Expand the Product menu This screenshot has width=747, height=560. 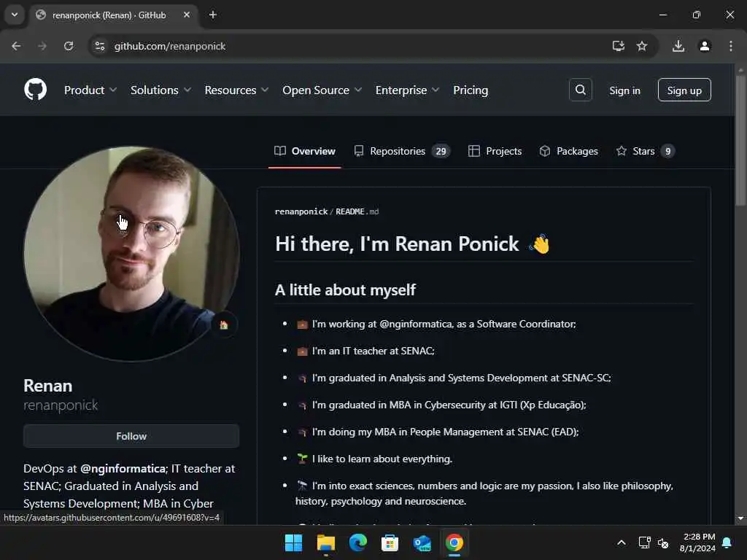(90, 90)
